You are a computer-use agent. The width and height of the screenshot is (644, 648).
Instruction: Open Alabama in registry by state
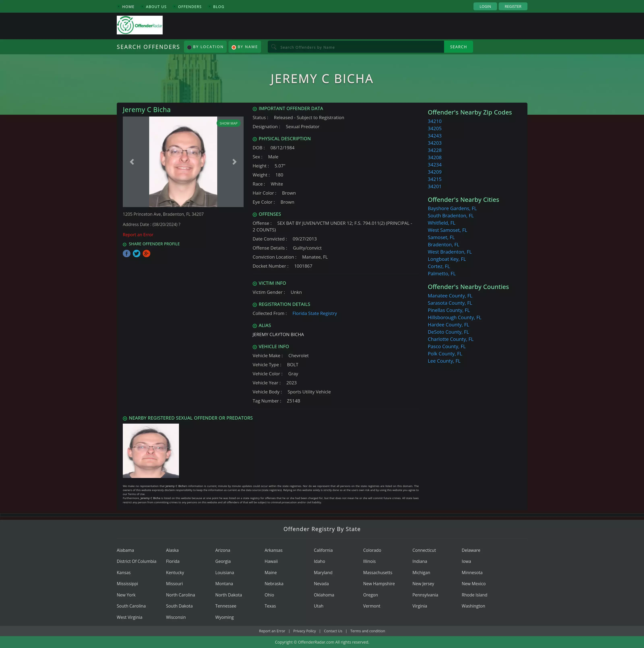pyautogui.click(x=125, y=550)
